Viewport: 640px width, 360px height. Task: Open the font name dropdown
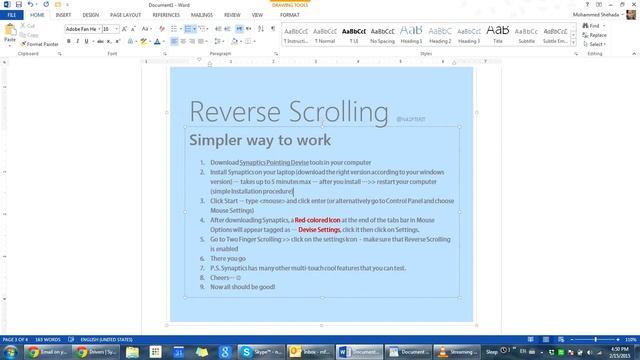pos(99,29)
